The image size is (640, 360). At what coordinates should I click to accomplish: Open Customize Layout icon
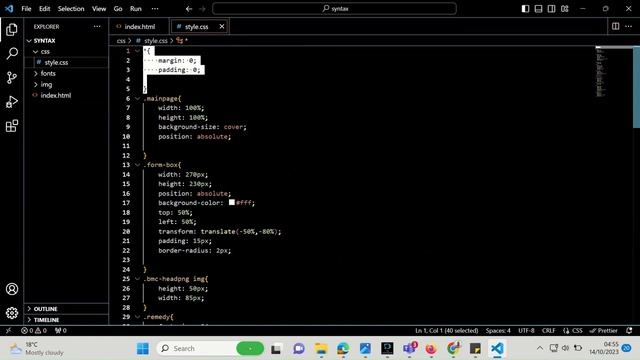564,9
